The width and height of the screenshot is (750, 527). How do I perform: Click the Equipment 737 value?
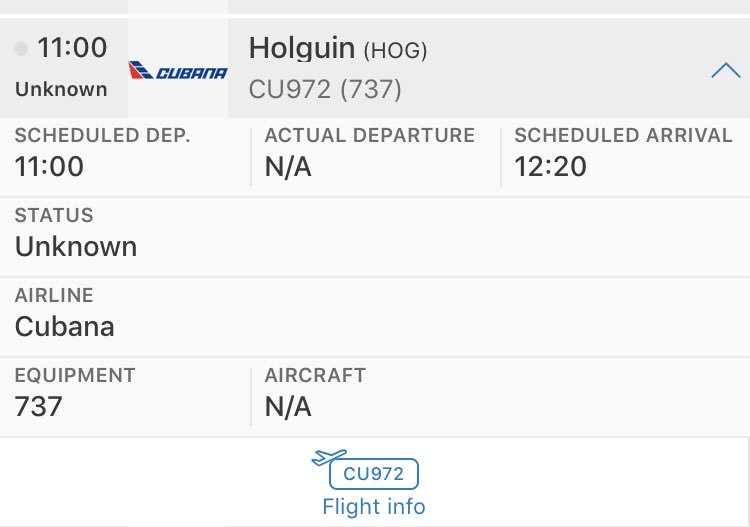[39, 406]
